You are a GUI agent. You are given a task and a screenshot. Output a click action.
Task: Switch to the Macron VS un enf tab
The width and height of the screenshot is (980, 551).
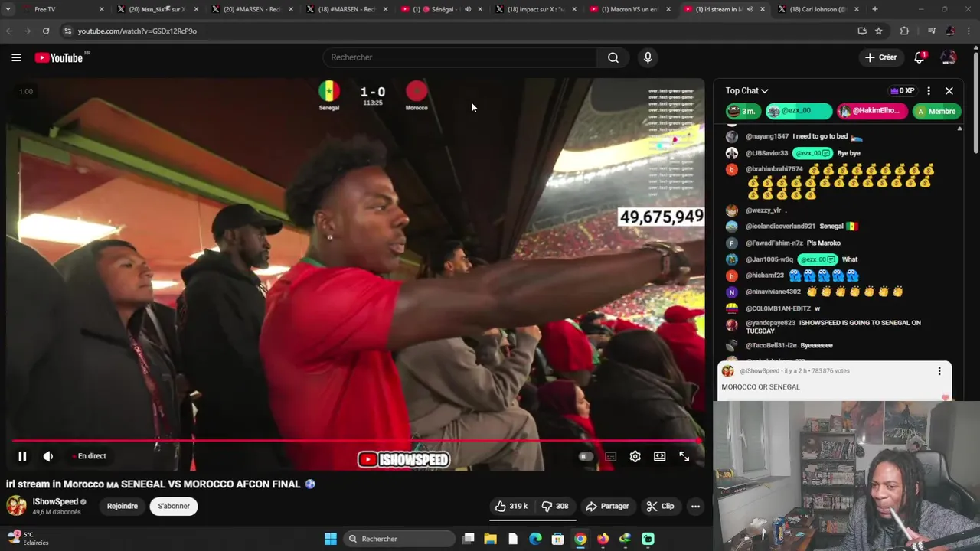pos(630,9)
